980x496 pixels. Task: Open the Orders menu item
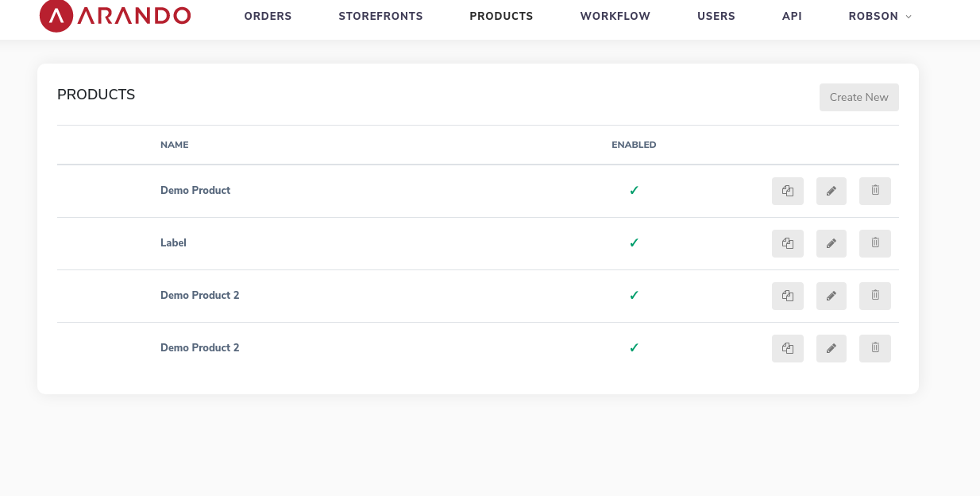coord(268,16)
